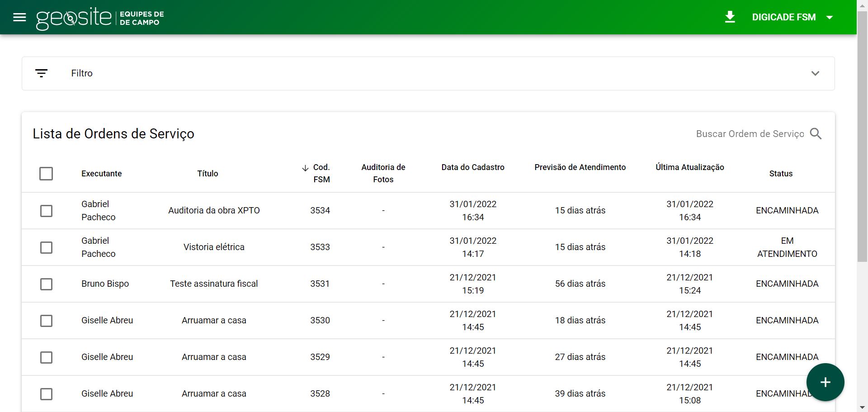Click the Buscar Ordem de Serviço search field
The image size is (868, 412).
click(x=750, y=134)
